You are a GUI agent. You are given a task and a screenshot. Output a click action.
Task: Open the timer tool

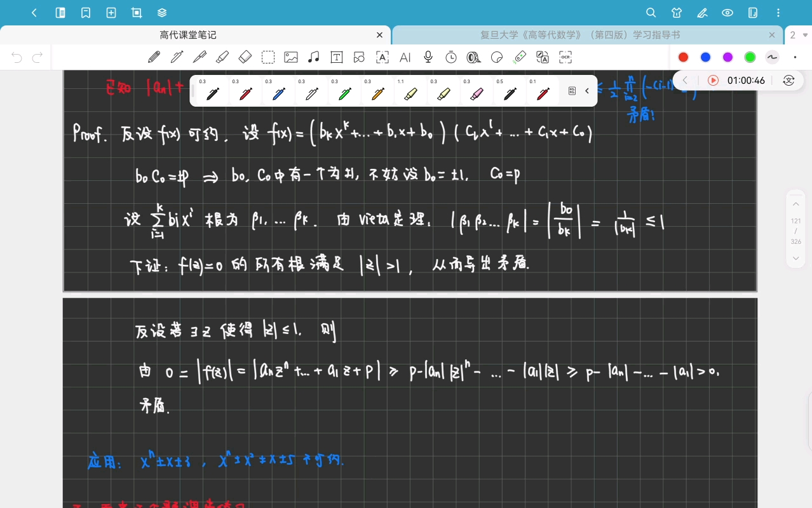[x=451, y=57]
